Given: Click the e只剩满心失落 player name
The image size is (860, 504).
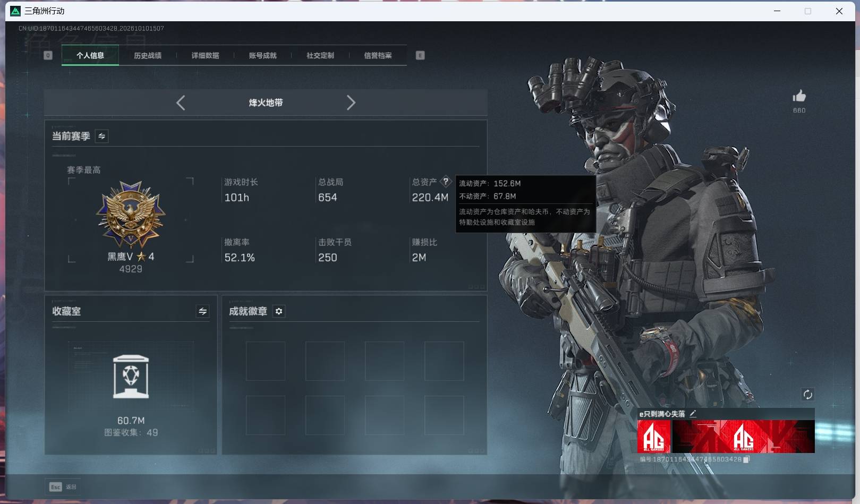Looking at the screenshot, I should 662,414.
